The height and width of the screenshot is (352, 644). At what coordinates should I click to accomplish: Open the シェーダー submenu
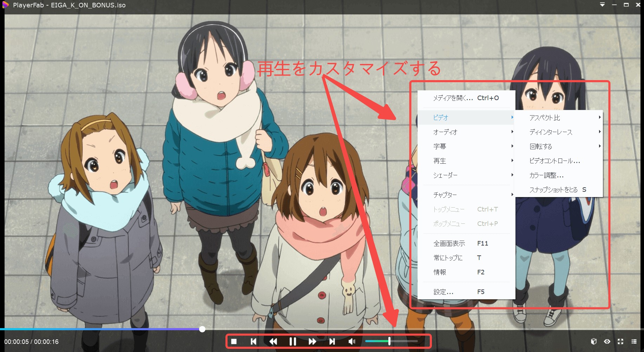click(466, 175)
